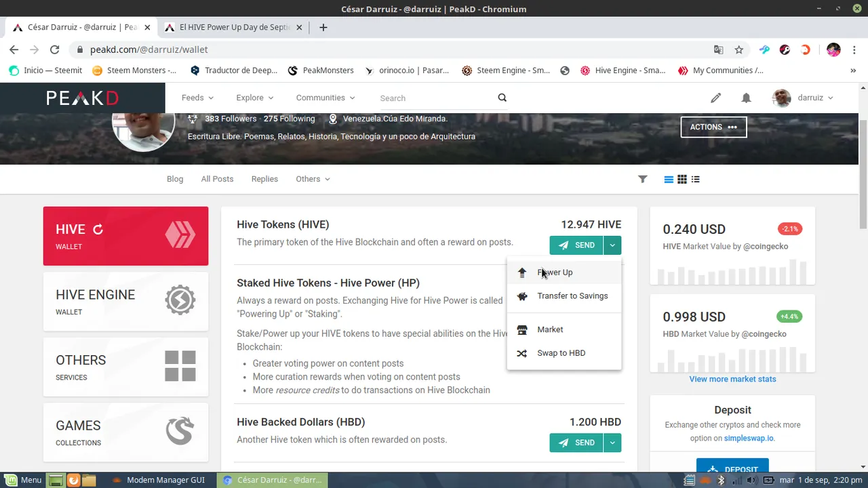The image size is (868, 488).
Task: Click the search magnifier icon
Action: pos(502,98)
